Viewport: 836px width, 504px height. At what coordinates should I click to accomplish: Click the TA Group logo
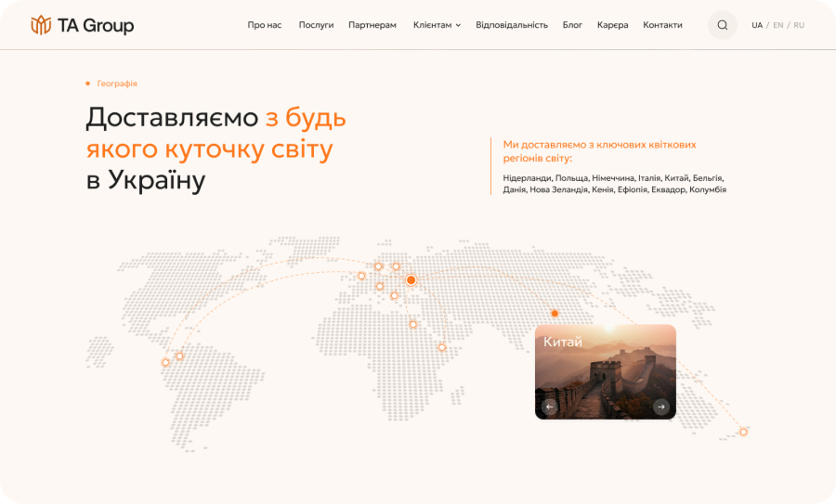82,25
